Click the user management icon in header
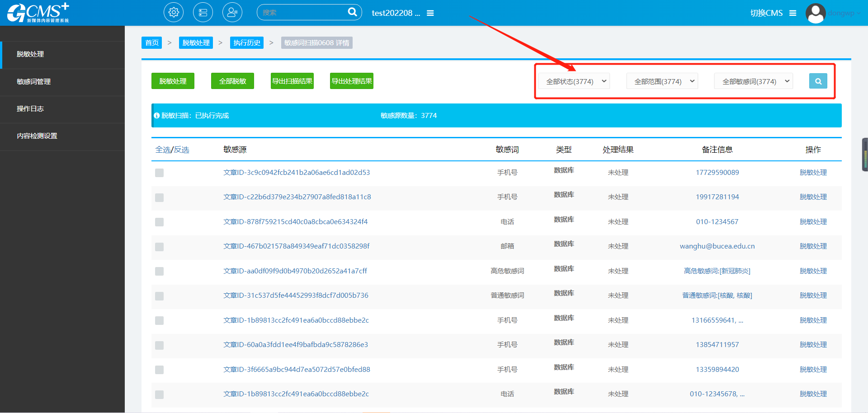868x413 pixels. pos(232,13)
